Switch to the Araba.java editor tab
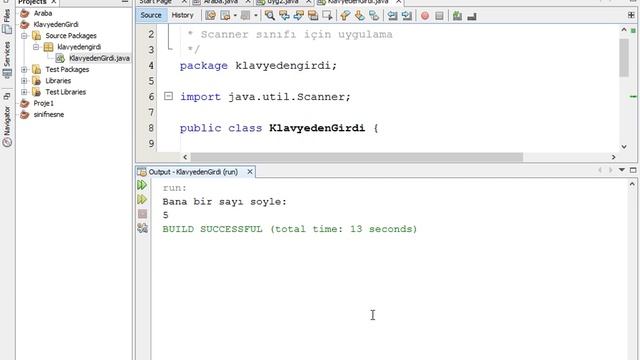The width and height of the screenshot is (640, 360). click(x=221, y=2)
